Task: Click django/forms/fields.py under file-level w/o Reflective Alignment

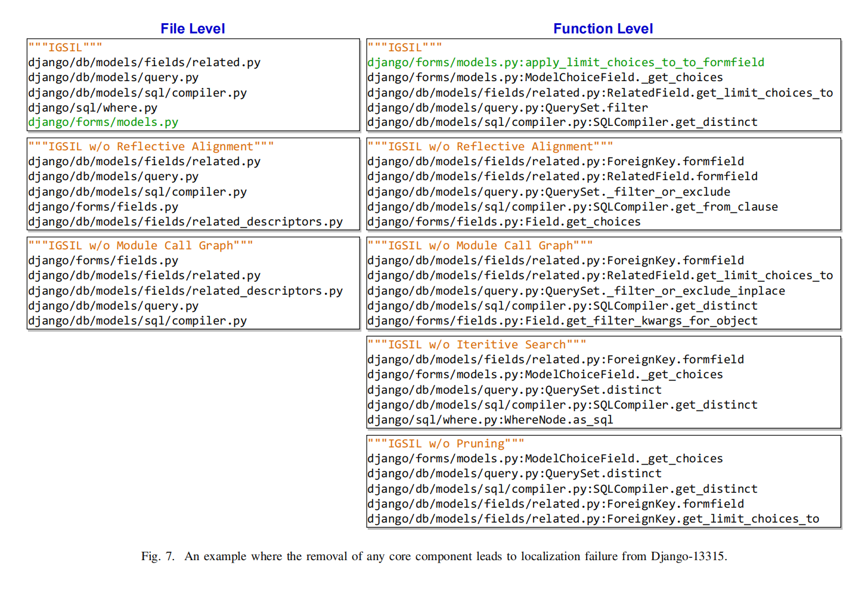Action: [x=103, y=207]
